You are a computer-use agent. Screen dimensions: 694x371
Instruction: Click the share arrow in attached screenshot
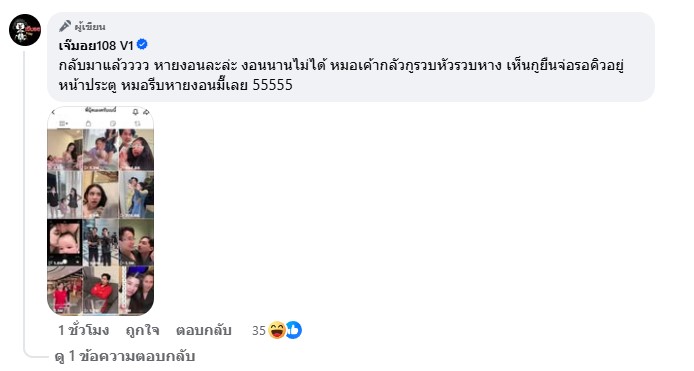click(x=146, y=112)
